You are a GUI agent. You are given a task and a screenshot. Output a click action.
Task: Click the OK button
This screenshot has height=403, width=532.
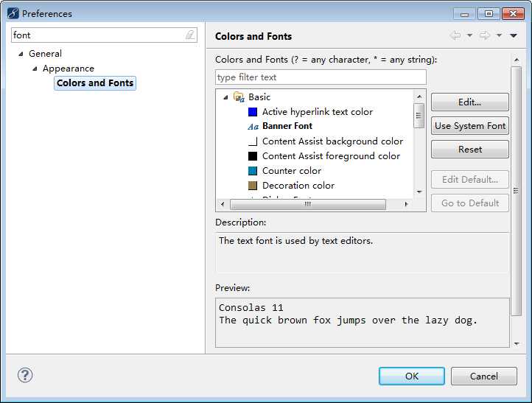pyautogui.click(x=412, y=376)
